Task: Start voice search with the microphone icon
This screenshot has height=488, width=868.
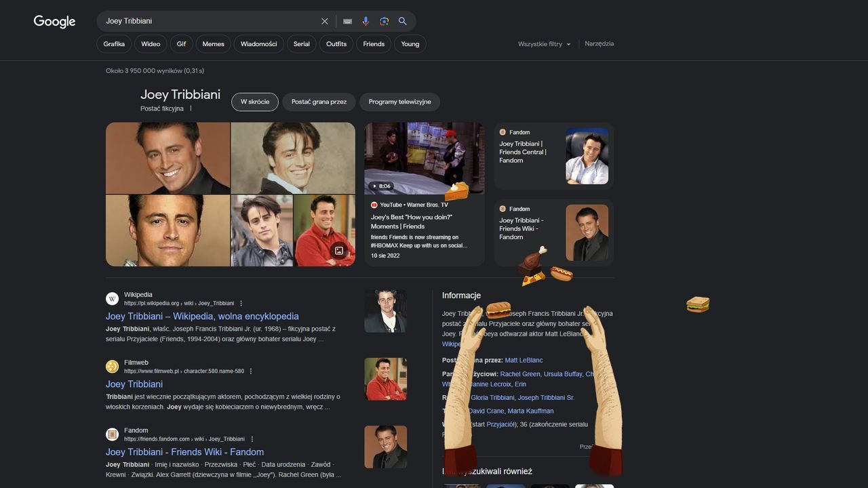Action: [366, 21]
